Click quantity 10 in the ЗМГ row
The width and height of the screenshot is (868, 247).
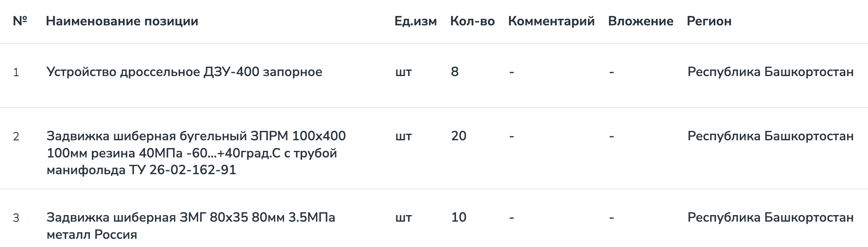(458, 217)
